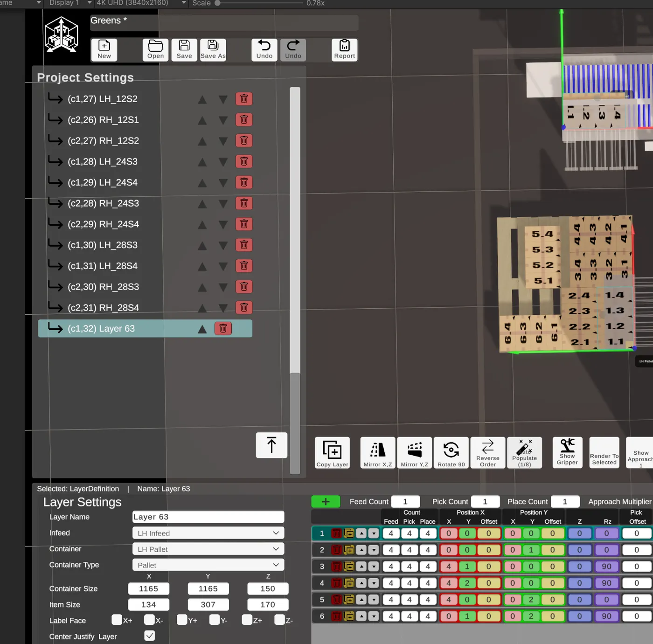The height and width of the screenshot is (644, 653).
Task: Select the (c1,31) LH_28S4 layer
Action: [145, 266]
